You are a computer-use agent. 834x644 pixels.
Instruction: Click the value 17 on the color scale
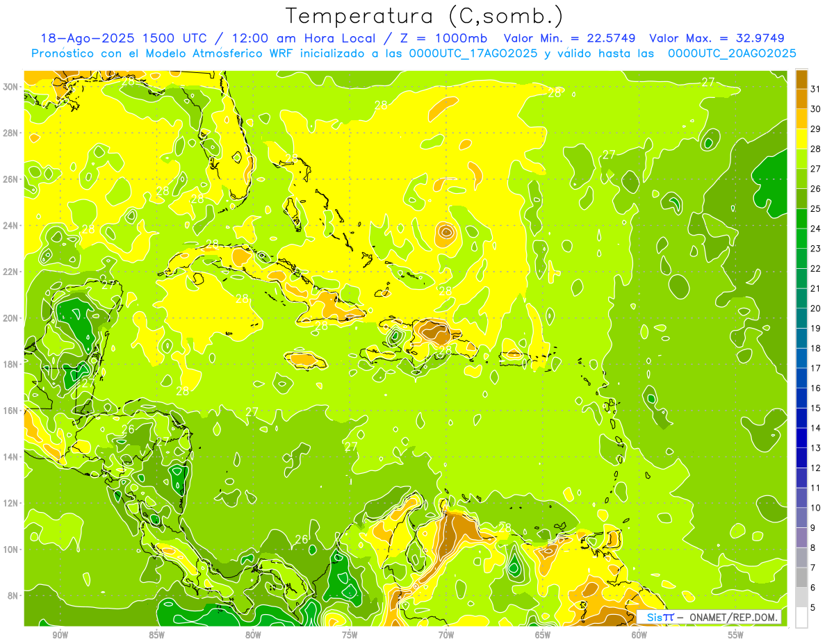[815, 368]
